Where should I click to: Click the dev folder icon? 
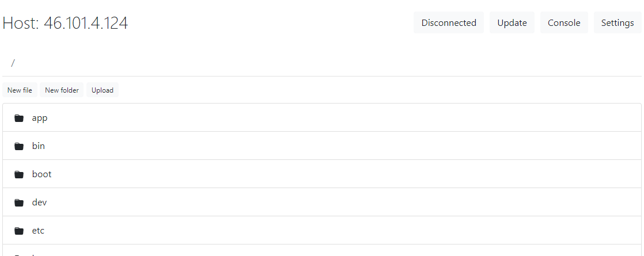(19, 202)
